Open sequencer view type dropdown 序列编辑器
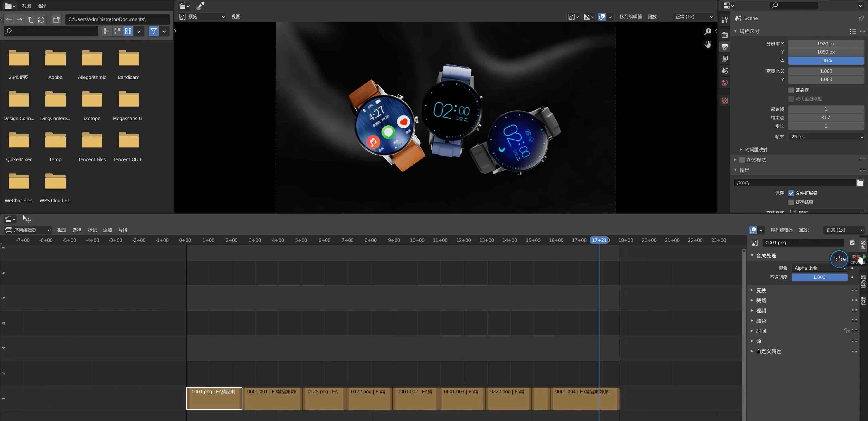Image resolution: width=868 pixels, height=421 pixels. click(28, 230)
